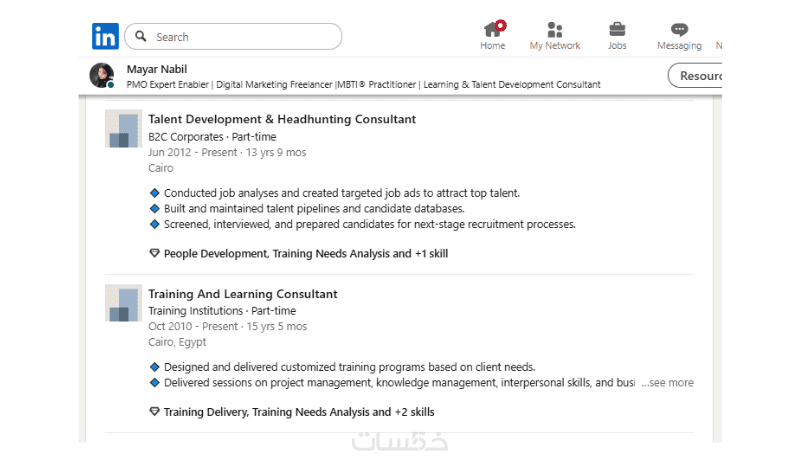Expand "People Development, Training Needs Analysis and +1 skill"
Viewport: 800px width, 460px height.
point(306,254)
